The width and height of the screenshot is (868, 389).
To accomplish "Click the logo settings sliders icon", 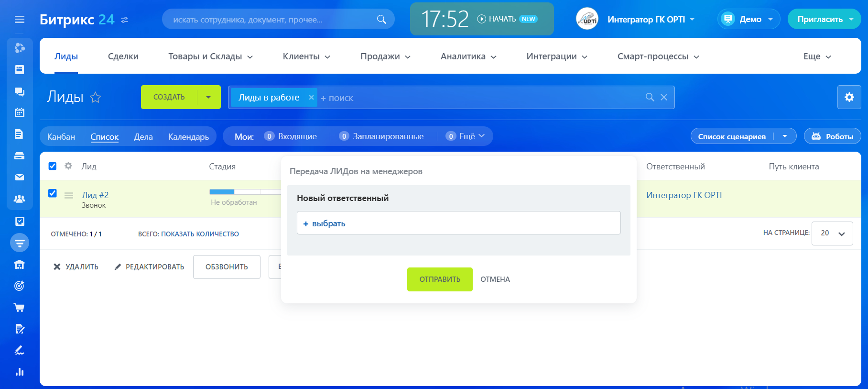I will point(125,20).
